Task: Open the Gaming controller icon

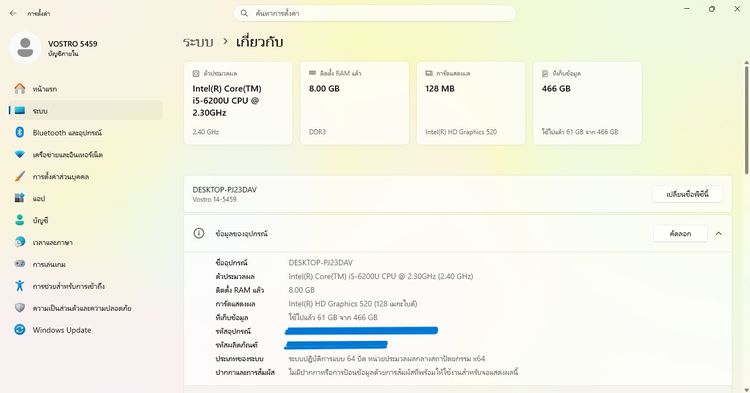Action: [x=20, y=264]
